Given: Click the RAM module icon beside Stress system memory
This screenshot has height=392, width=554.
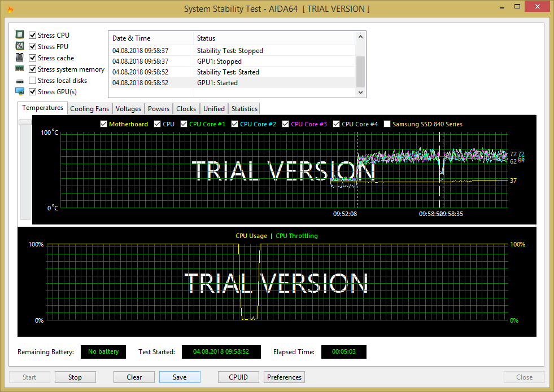Looking at the screenshot, I should pyautogui.click(x=20, y=69).
